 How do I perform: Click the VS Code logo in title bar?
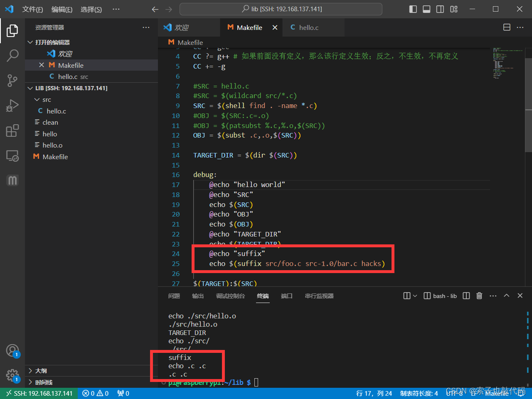click(9, 9)
